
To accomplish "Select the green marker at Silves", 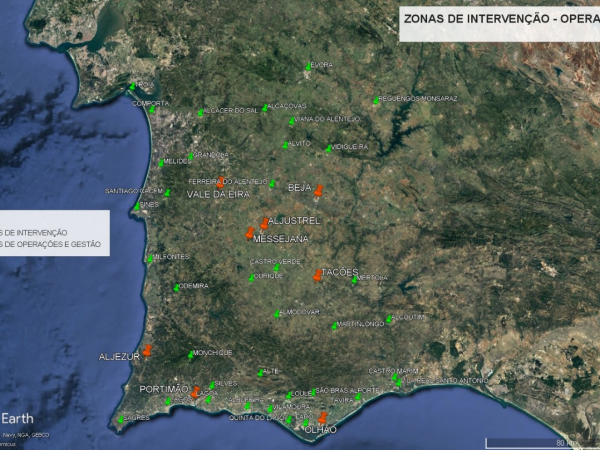I will click(212, 385).
